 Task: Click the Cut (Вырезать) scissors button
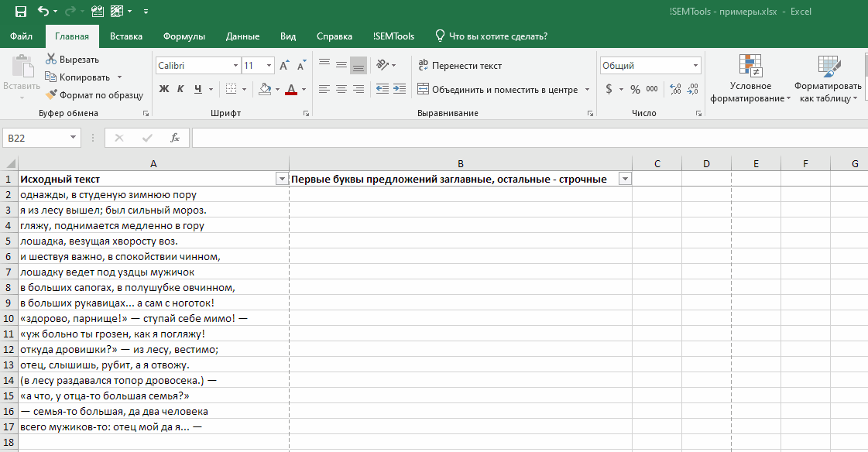pos(72,60)
